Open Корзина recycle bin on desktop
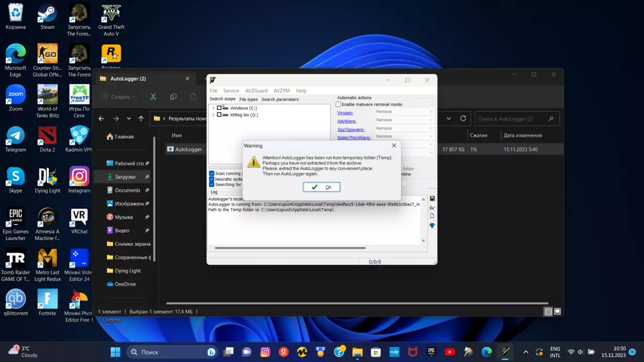644x362 pixels. (x=16, y=17)
